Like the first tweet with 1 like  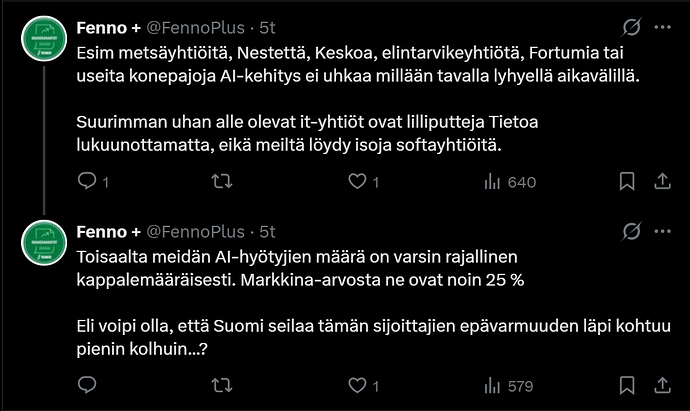coord(356,182)
